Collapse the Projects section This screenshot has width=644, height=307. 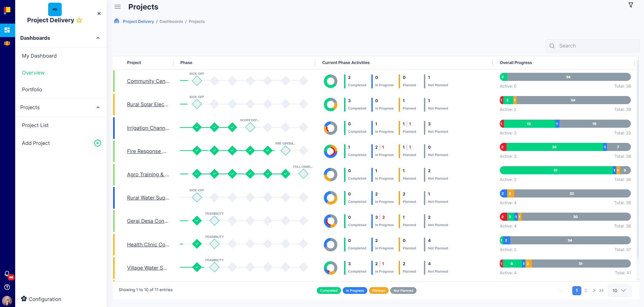pyautogui.click(x=98, y=108)
